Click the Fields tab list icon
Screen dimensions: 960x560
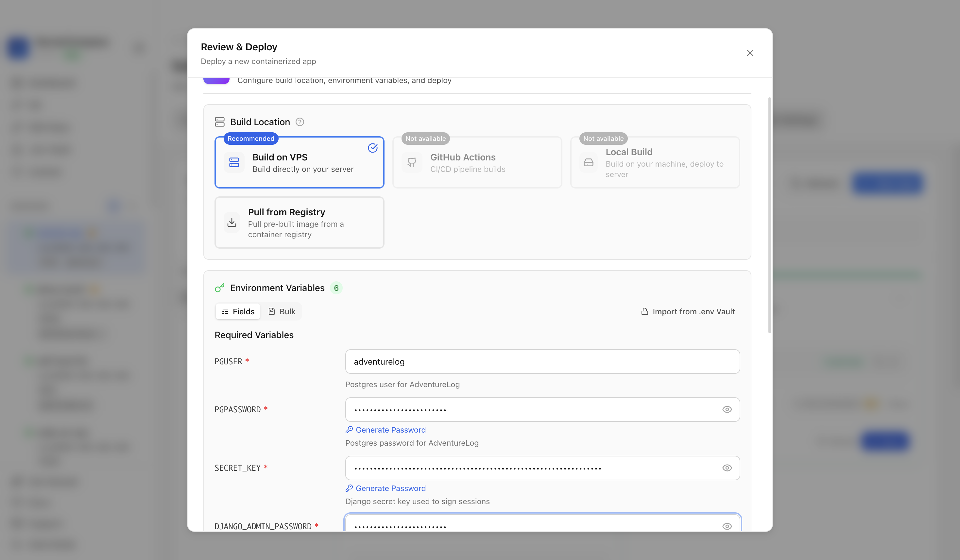click(x=225, y=311)
